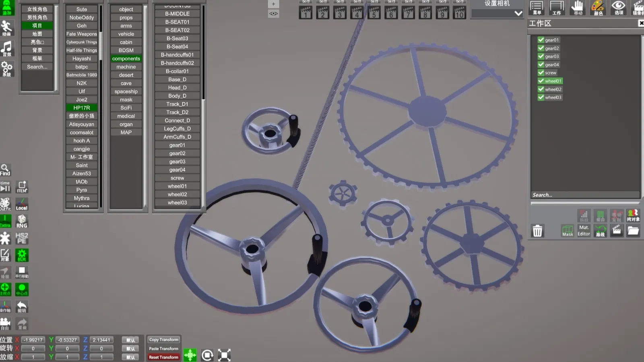Delete selection with the trash can icon
Screen dimensions: 644x362
pos(537,231)
